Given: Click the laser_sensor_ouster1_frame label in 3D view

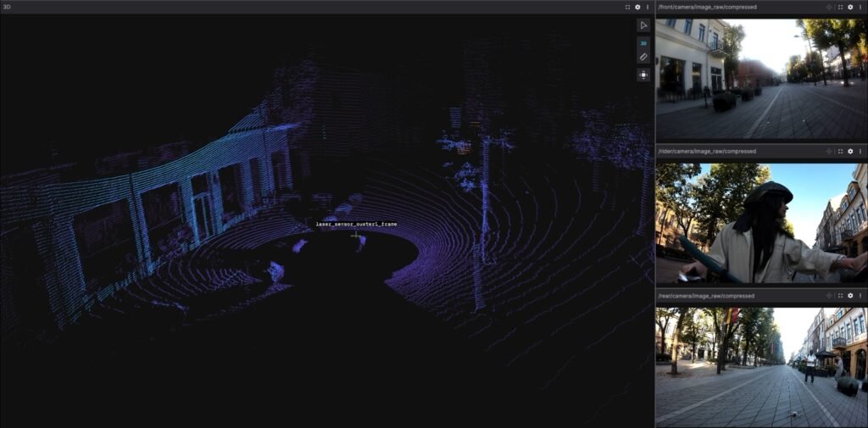Looking at the screenshot, I should click(x=356, y=225).
